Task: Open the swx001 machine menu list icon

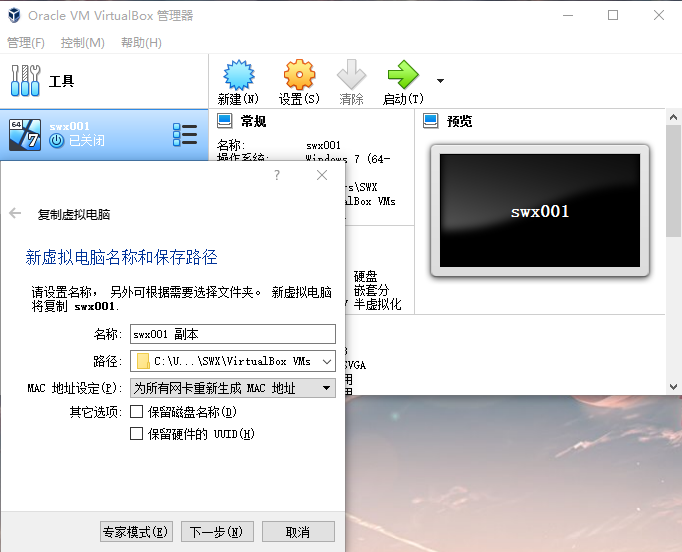Action: 185,134
